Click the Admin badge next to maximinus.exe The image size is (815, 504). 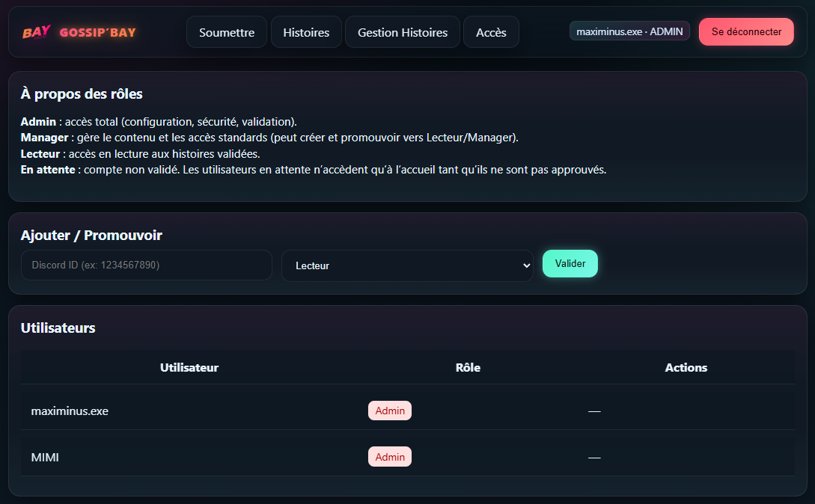(x=389, y=411)
